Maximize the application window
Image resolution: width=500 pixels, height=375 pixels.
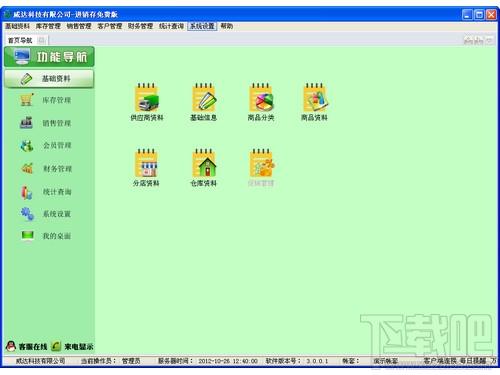click(x=479, y=14)
